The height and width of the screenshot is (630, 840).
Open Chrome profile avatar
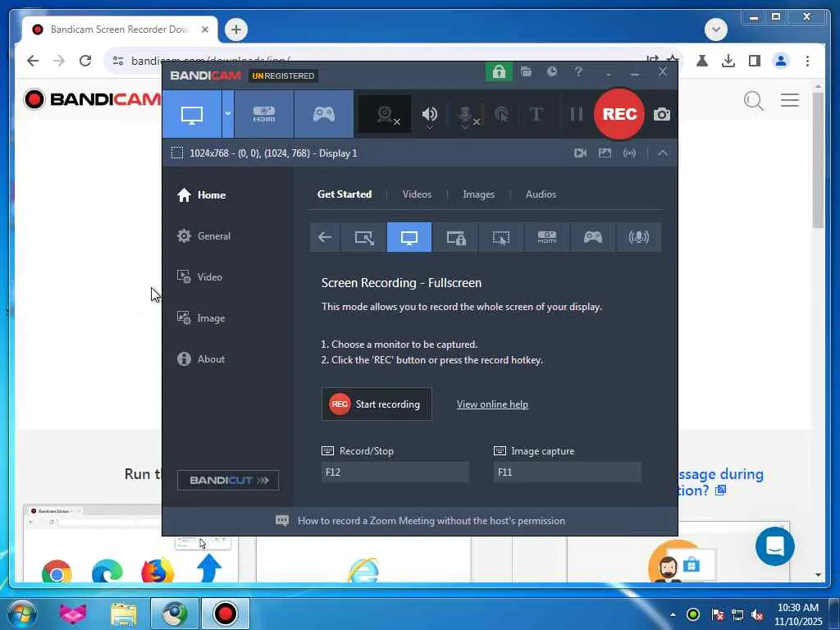pyautogui.click(x=781, y=61)
